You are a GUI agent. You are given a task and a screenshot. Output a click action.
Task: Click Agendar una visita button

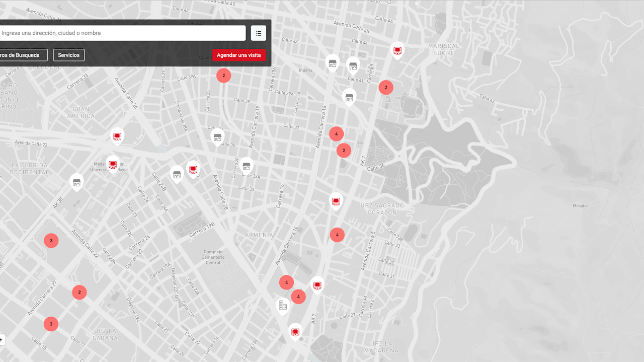tap(238, 55)
